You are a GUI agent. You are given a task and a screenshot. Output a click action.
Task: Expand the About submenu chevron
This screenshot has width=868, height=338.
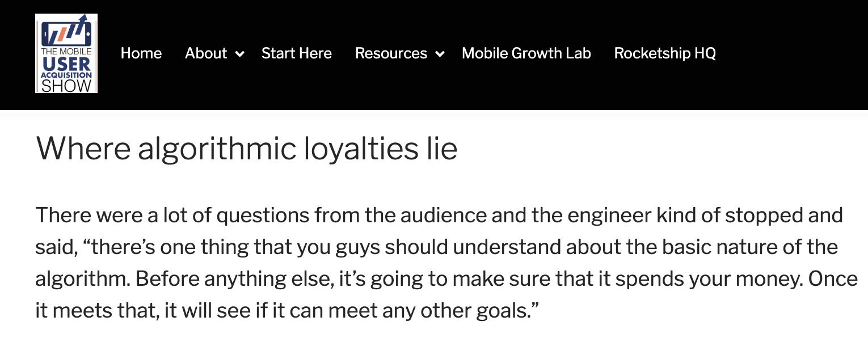(240, 54)
